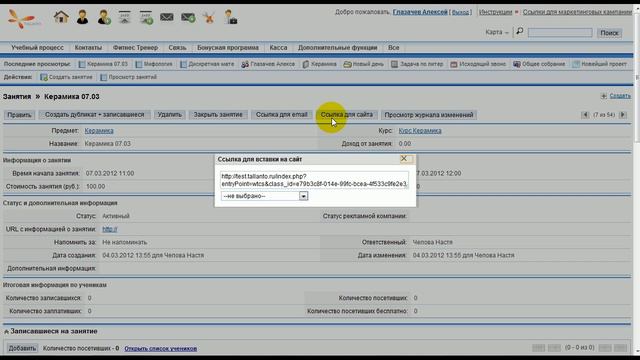Go to previous record arrow
This screenshot has width=640, height=360.
(585, 115)
